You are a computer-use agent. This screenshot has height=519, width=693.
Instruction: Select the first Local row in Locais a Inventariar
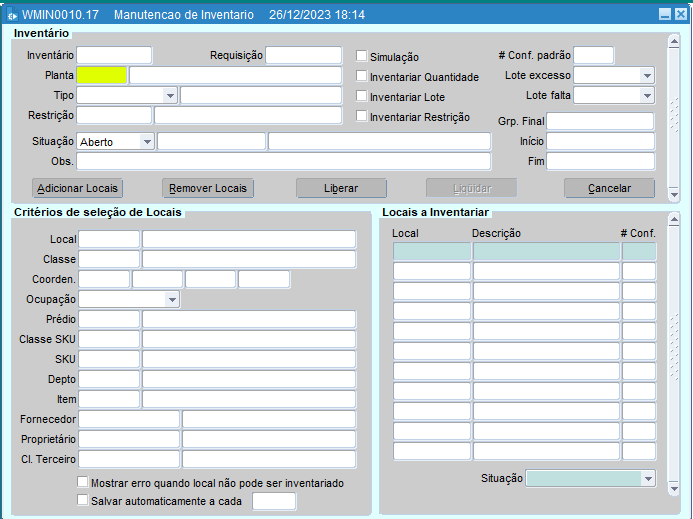pyautogui.click(x=431, y=252)
